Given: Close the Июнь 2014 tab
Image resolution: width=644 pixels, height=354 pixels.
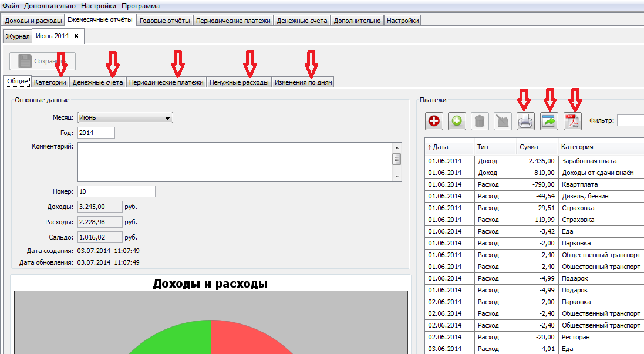Looking at the screenshot, I should 76,36.
